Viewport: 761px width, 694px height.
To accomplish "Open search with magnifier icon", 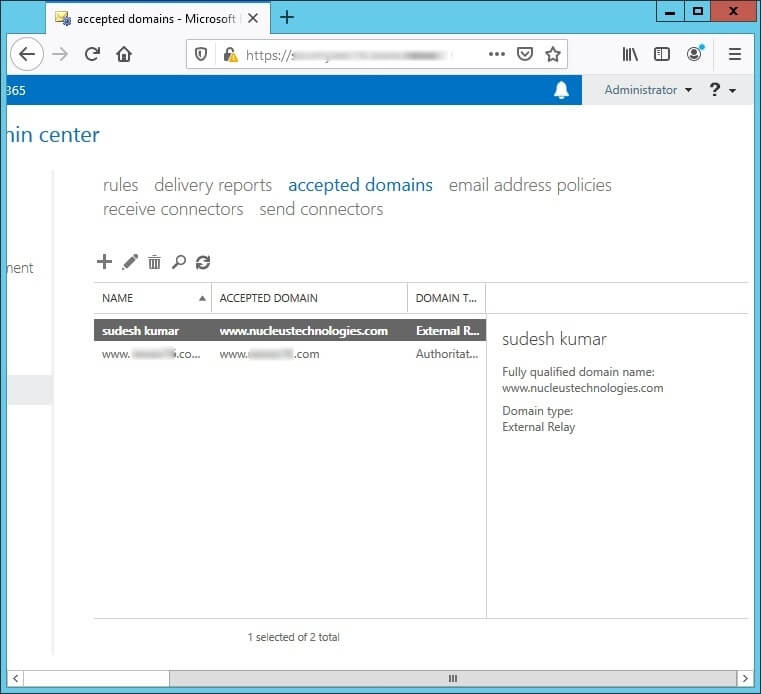I will (179, 262).
